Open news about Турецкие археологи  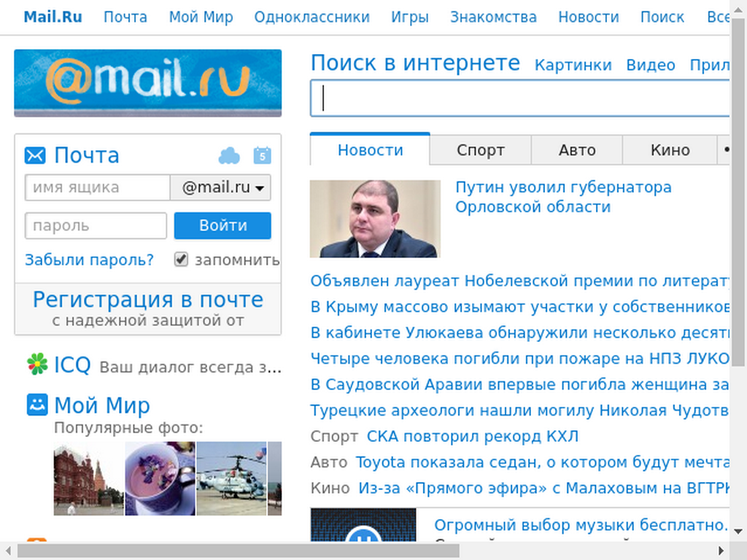click(519, 410)
